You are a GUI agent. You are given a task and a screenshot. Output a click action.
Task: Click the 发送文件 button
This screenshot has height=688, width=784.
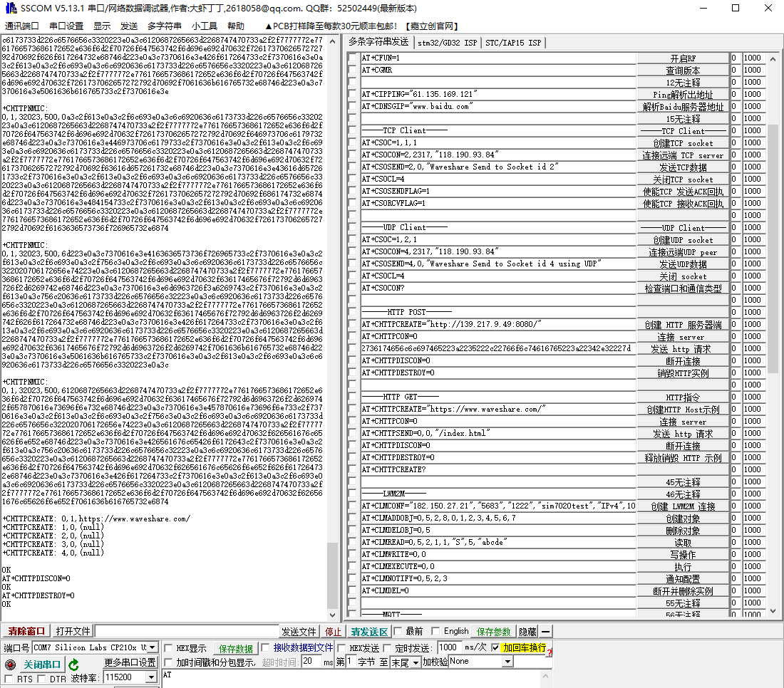point(299,632)
